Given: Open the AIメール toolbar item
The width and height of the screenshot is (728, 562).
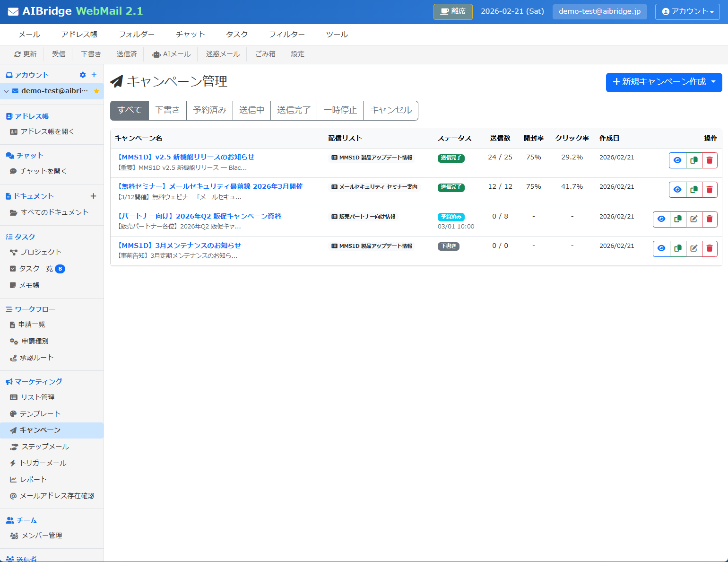Looking at the screenshot, I should [171, 54].
